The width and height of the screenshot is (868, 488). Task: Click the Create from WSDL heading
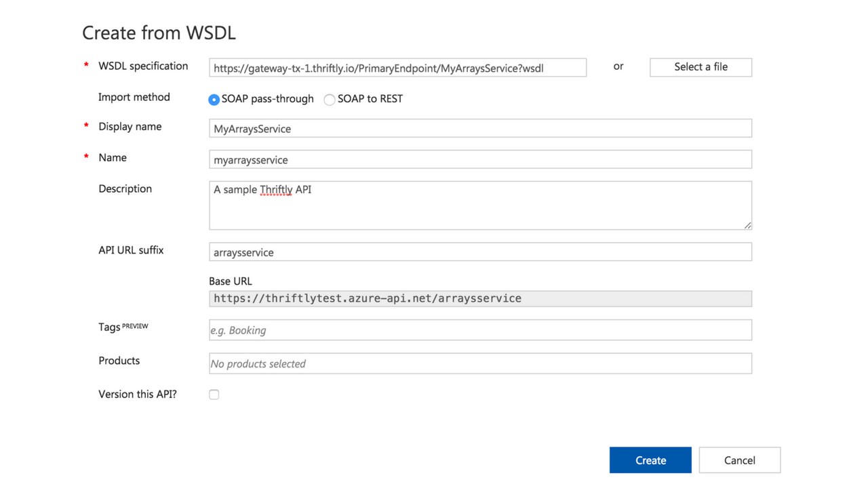[x=159, y=33]
